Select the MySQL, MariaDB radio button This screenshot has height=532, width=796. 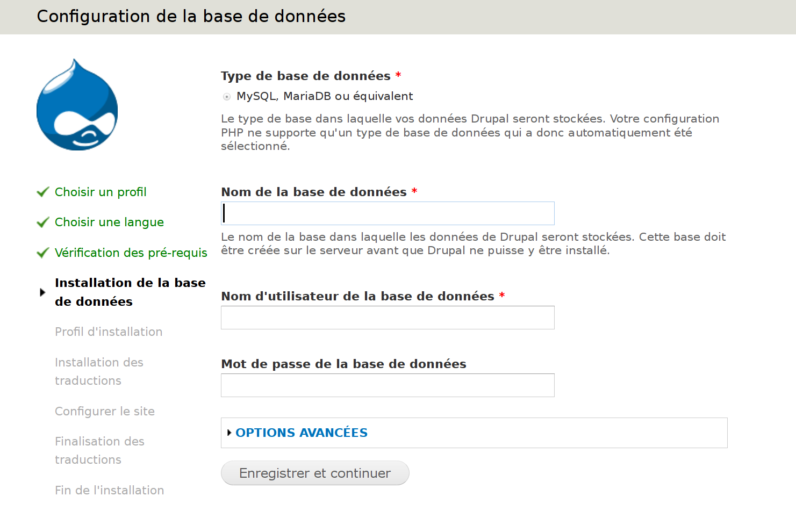pyautogui.click(x=227, y=97)
